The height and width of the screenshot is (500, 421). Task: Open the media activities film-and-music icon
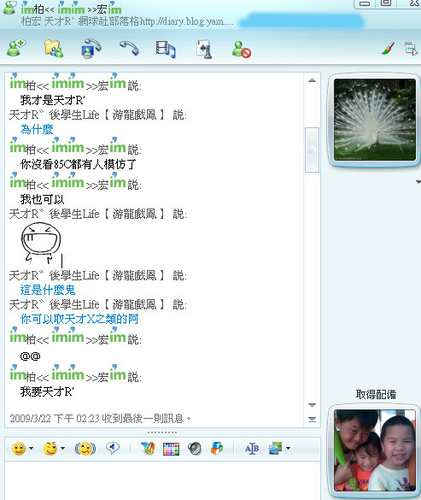point(165,49)
